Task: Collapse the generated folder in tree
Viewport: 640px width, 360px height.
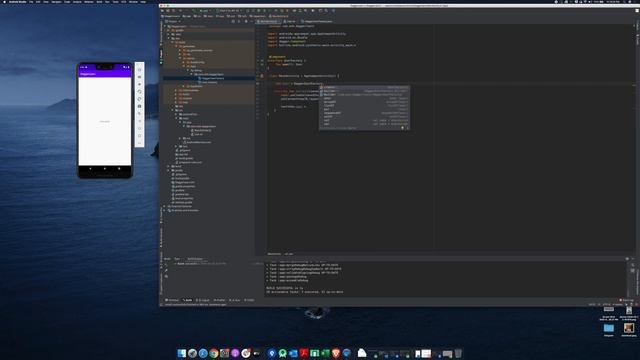Action: pyautogui.click(x=177, y=46)
